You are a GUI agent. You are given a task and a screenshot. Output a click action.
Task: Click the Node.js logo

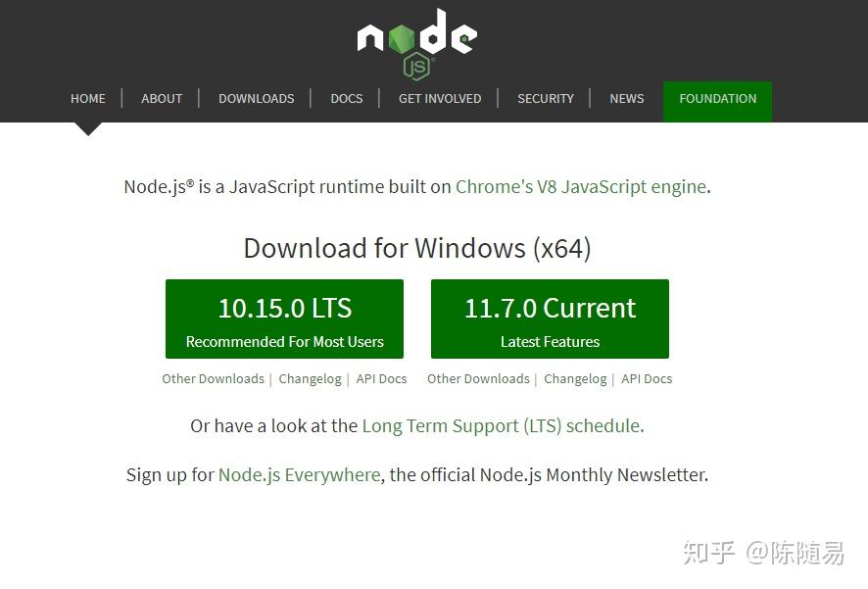(x=416, y=44)
